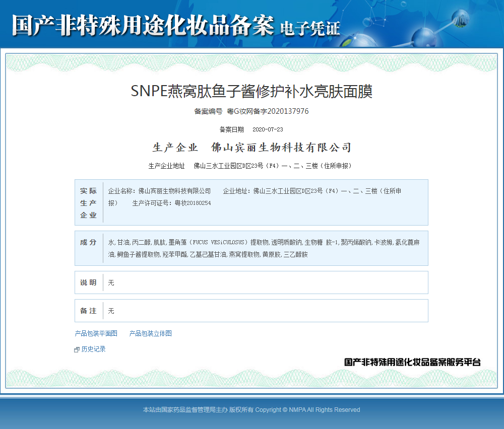Screen dimensions: 504x429
Task: Open the 产品包装立体图 link
Action: tap(150, 333)
